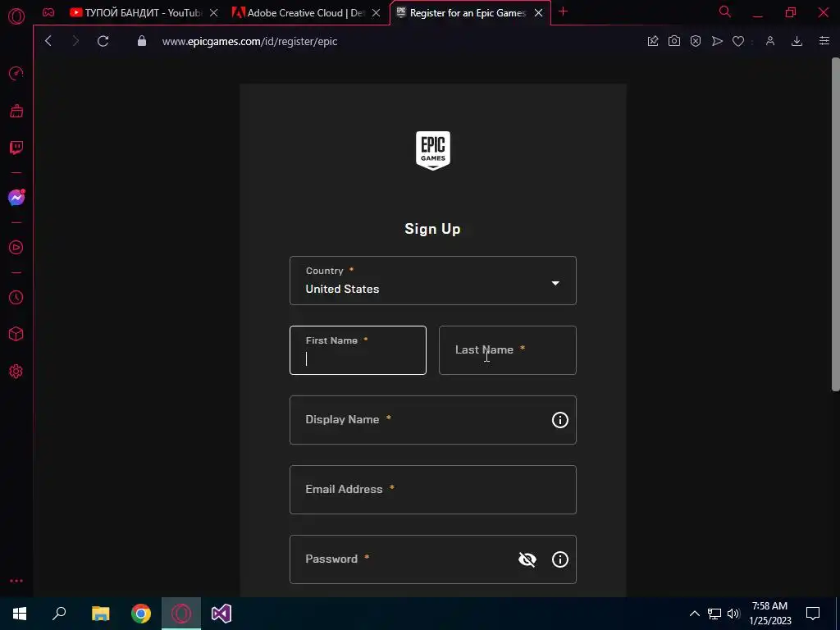View site security lock info
The image size is (840, 630).
click(142, 41)
